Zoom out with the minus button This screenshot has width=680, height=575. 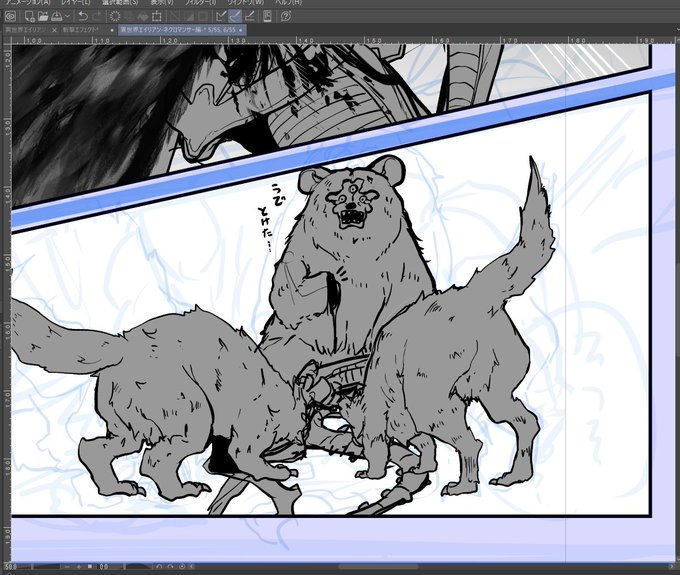pyautogui.click(x=67, y=567)
